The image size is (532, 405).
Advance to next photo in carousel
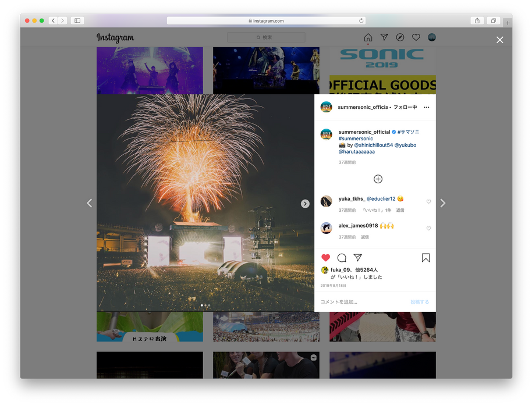(305, 204)
